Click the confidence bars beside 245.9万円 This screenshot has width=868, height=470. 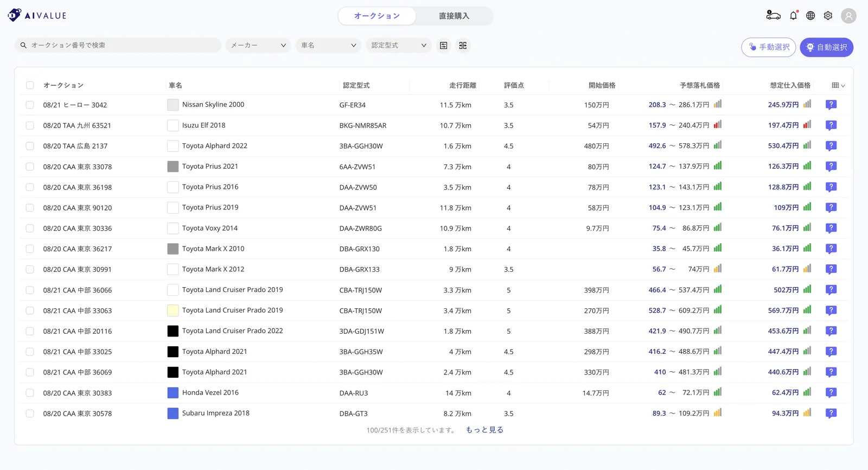click(807, 104)
